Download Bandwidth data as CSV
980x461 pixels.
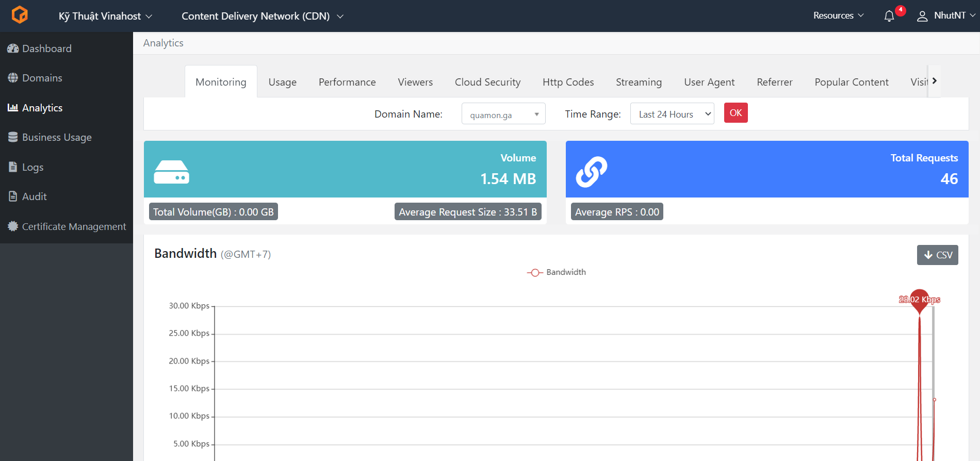tap(937, 255)
